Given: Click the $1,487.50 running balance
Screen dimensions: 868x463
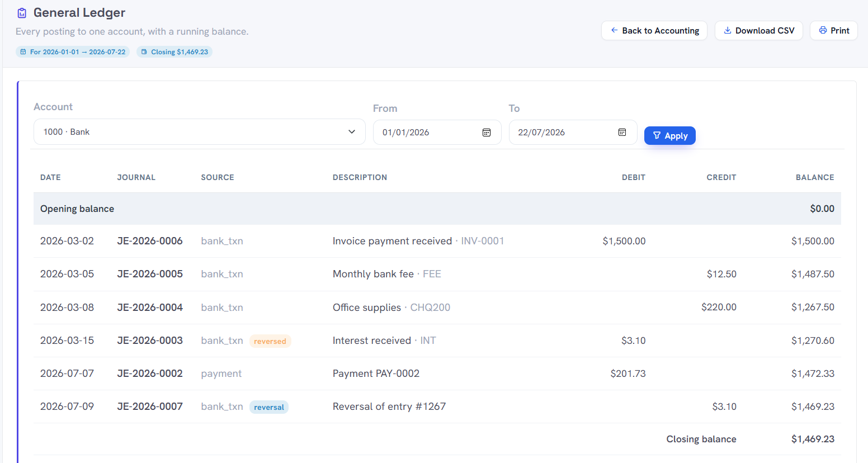Looking at the screenshot, I should click(x=813, y=274).
